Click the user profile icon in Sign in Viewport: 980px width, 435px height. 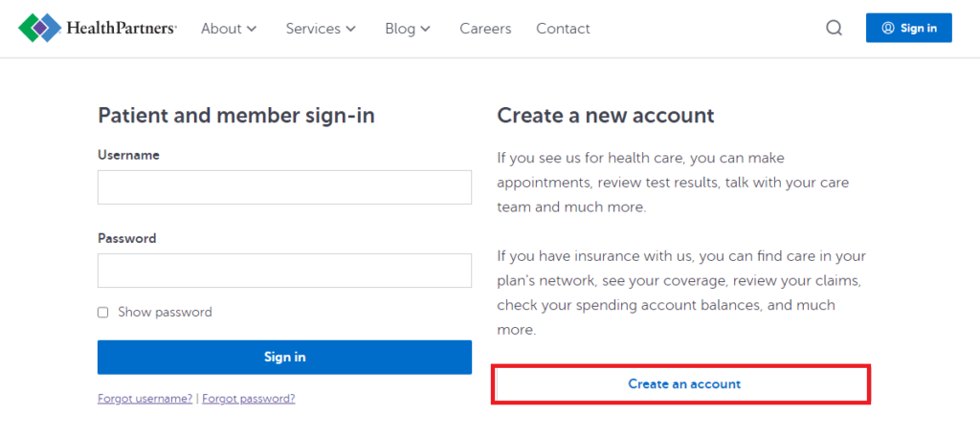point(887,28)
